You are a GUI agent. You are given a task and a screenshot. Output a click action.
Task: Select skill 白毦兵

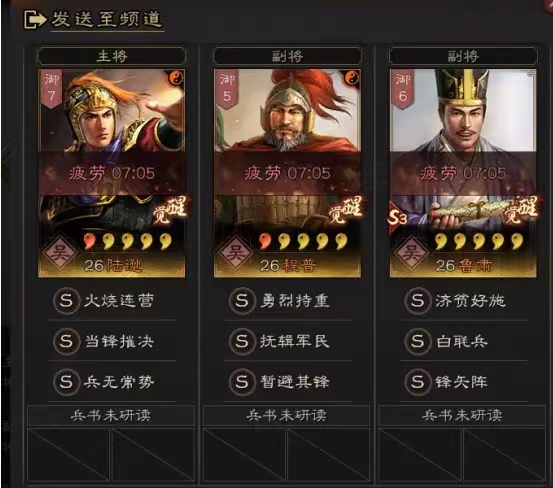[x=464, y=341]
